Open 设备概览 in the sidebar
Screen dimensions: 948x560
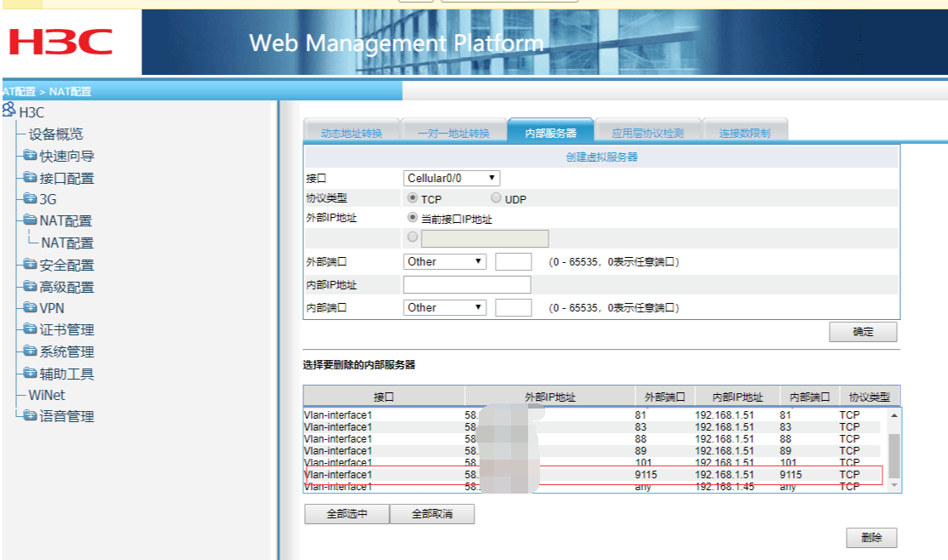coord(55,134)
